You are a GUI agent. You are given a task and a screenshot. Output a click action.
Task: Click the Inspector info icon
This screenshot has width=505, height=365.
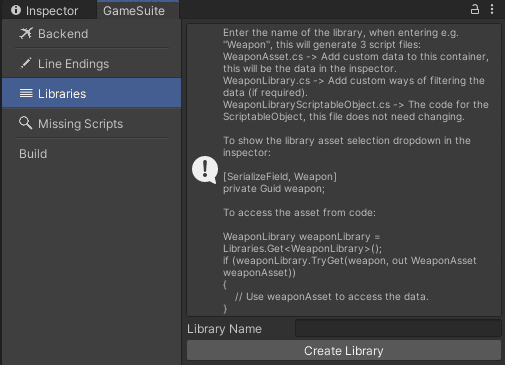[x=16, y=10]
